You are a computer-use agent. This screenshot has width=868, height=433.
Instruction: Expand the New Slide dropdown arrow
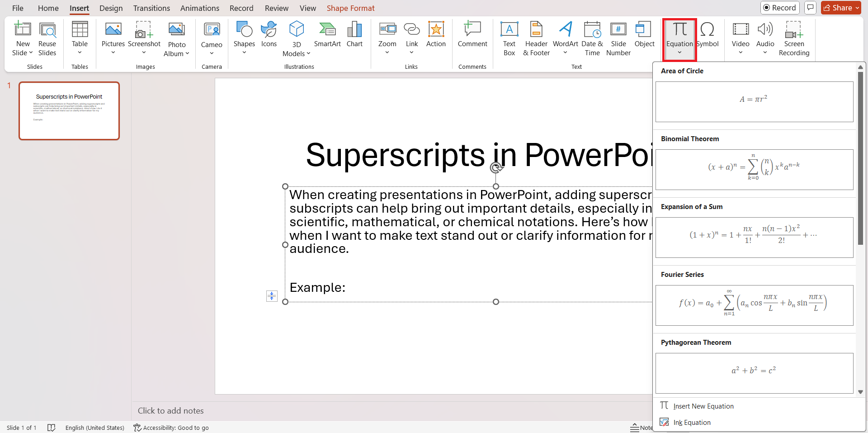(x=31, y=53)
